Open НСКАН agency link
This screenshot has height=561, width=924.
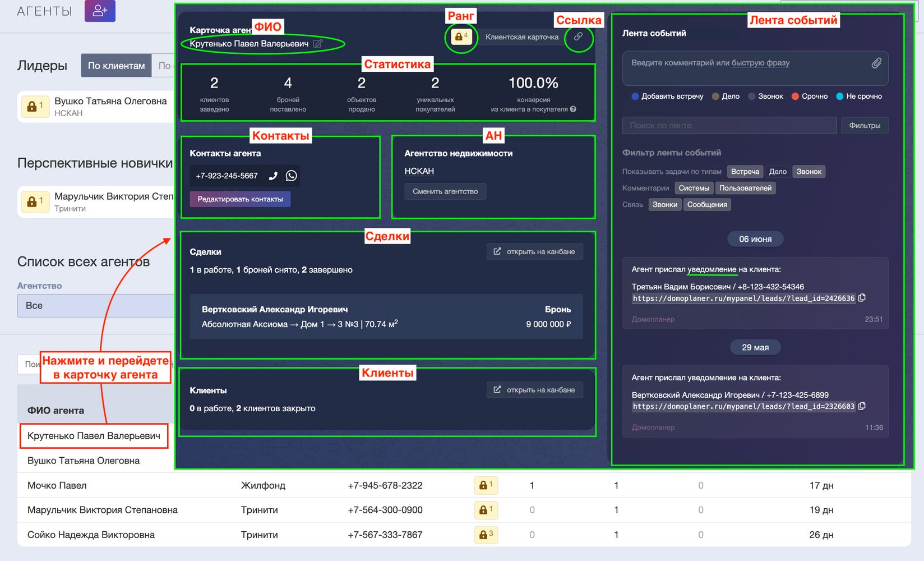click(419, 171)
